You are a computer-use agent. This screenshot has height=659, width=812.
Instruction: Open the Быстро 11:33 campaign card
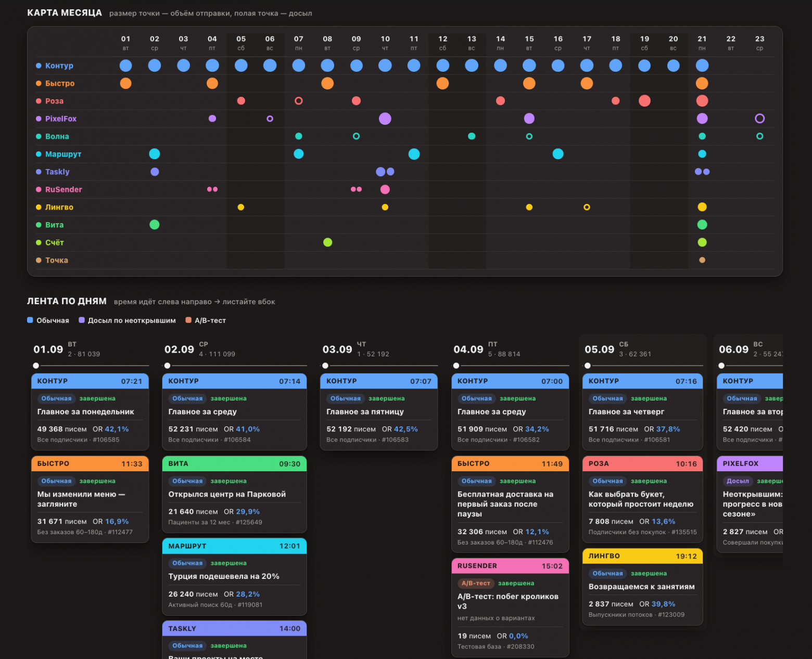(x=90, y=499)
